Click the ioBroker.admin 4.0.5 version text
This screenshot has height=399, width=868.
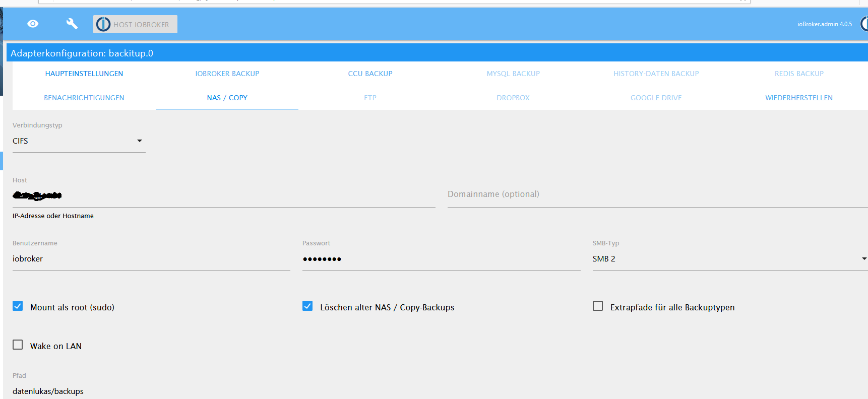click(825, 24)
